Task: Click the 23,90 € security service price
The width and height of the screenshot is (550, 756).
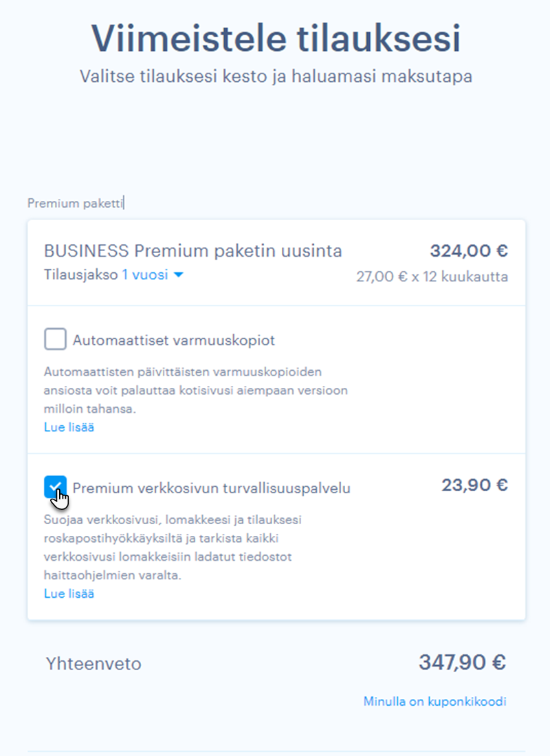Action: pyautogui.click(x=474, y=486)
